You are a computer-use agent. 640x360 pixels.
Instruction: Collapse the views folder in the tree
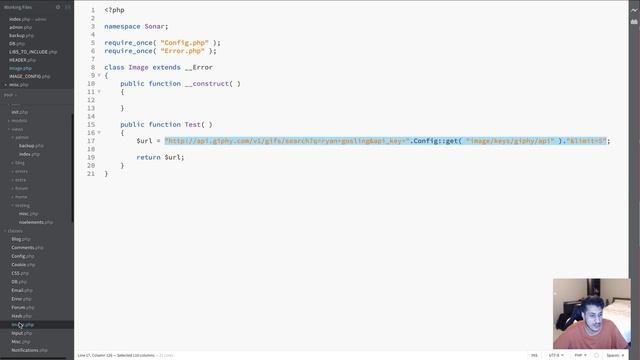(16, 129)
